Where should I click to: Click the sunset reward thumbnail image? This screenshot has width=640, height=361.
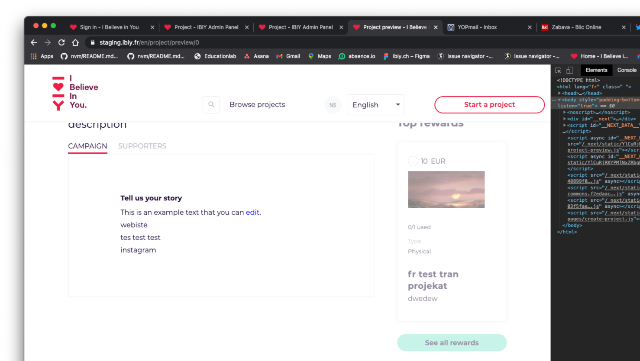pyautogui.click(x=446, y=189)
